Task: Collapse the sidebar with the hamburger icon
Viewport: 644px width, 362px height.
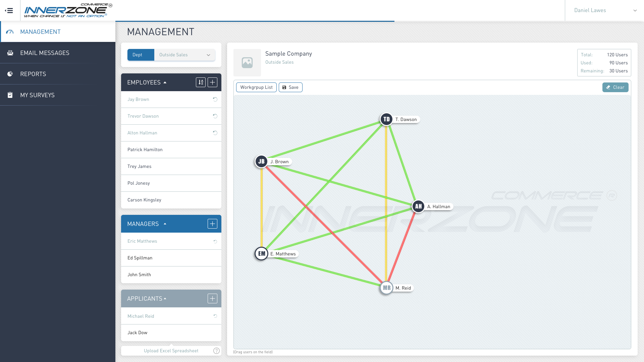Action: point(9,10)
